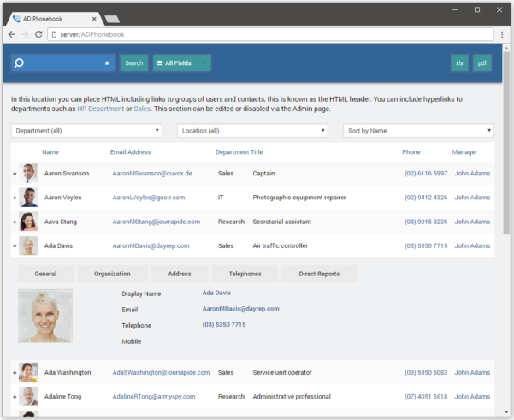
Task: Open the Department (all) dropdown
Action: pos(86,131)
